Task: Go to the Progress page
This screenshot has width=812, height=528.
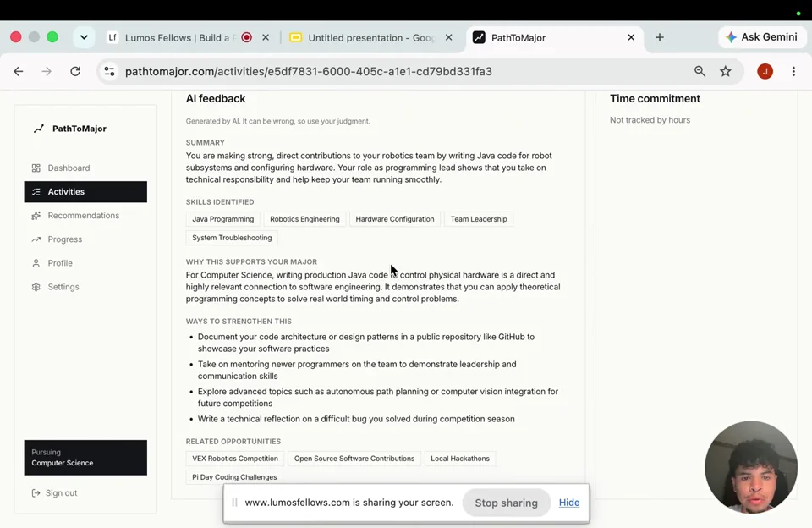Action: point(85,239)
